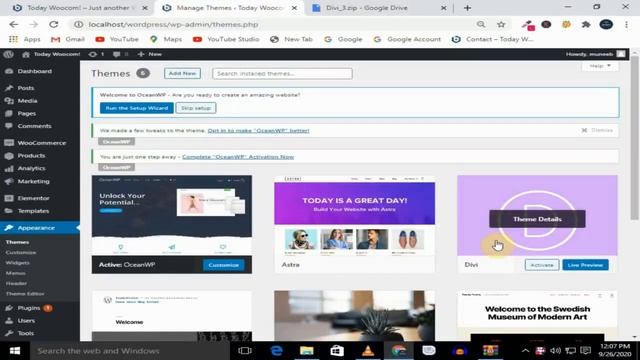This screenshot has width=640, height=360.
Task: Open Tools in the sidebar
Action: coord(25,333)
